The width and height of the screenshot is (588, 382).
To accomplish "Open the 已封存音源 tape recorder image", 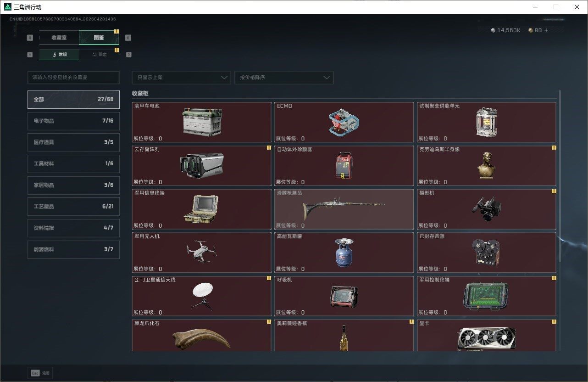I will 486,252.
